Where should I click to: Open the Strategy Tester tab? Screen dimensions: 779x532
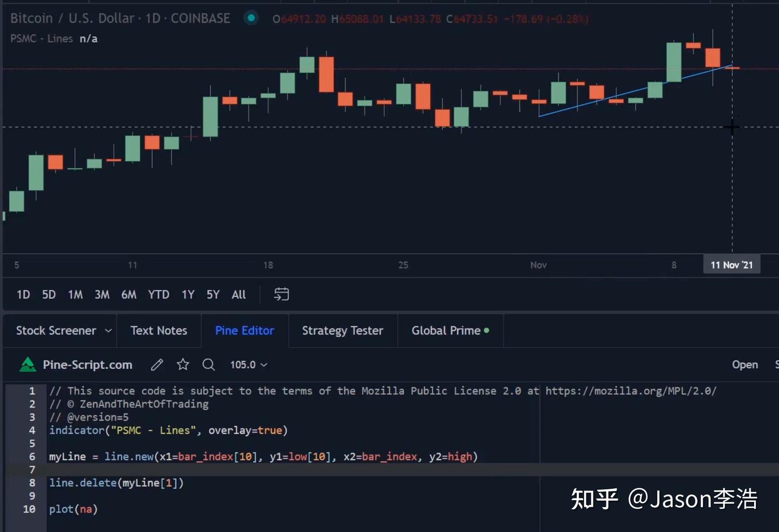[342, 331]
